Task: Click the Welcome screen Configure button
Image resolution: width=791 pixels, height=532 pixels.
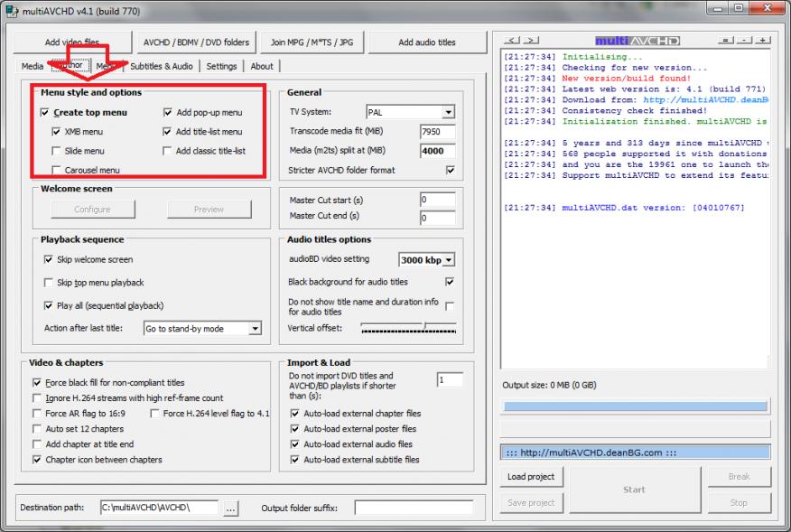Action: 92,210
